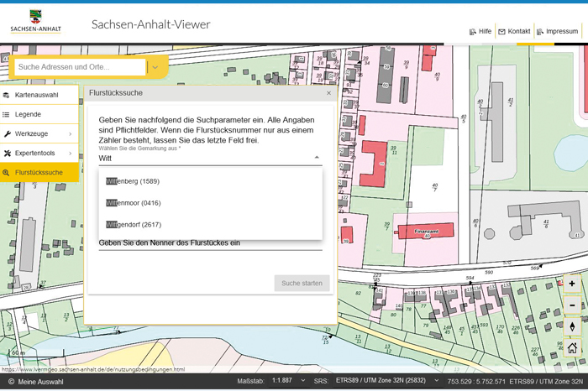Click the Finanzamt building on the map
588x391 pixels.
(x=426, y=231)
